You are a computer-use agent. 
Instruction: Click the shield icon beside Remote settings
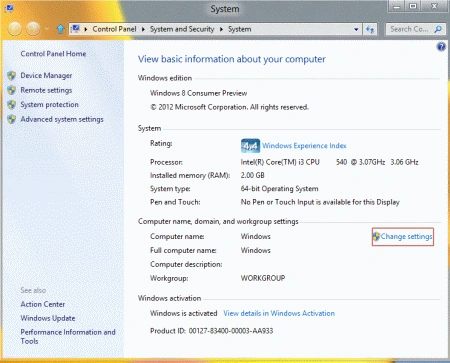[12, 90]
